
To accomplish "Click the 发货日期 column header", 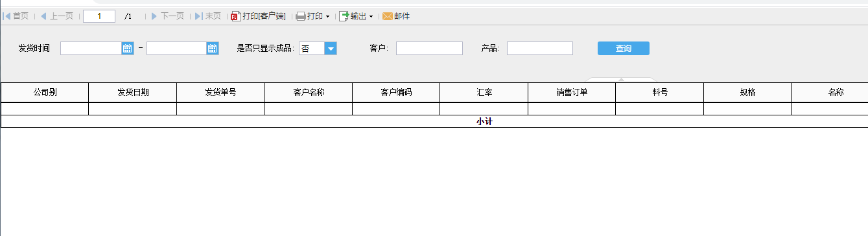I will [x=133, y=92].
